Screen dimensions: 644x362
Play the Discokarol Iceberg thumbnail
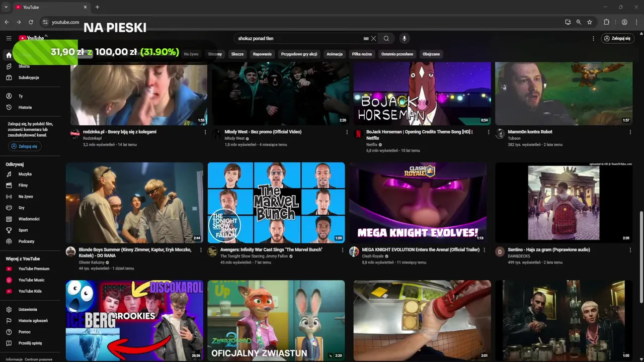pos(134,320)
